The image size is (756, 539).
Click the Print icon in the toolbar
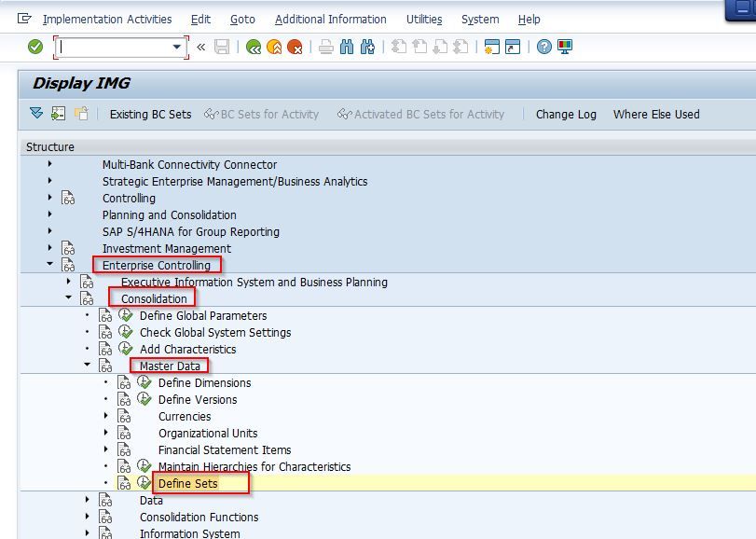tap(326, 47)
